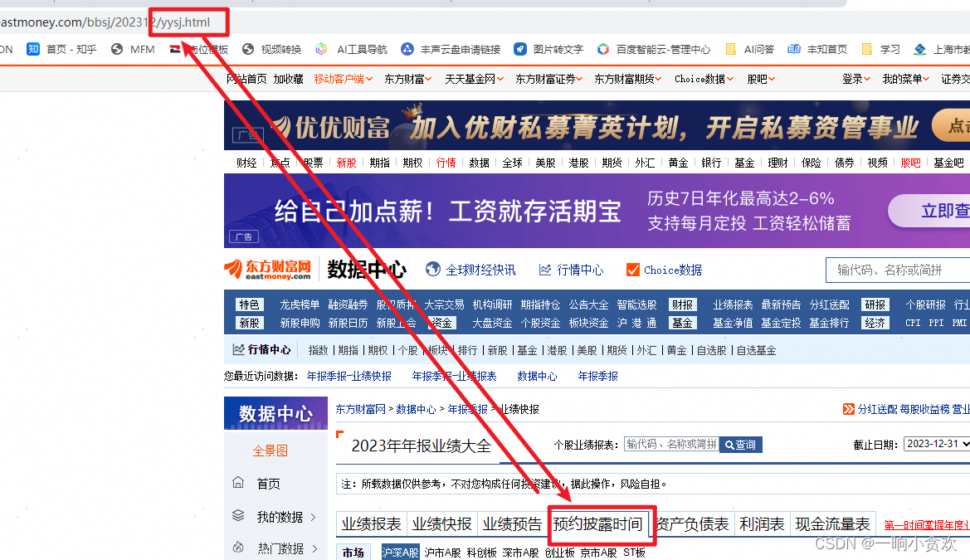Viewport: 970px width, 560px height.
Task: Select the 京市A股 market filter
Action: [x=598, y=553]
